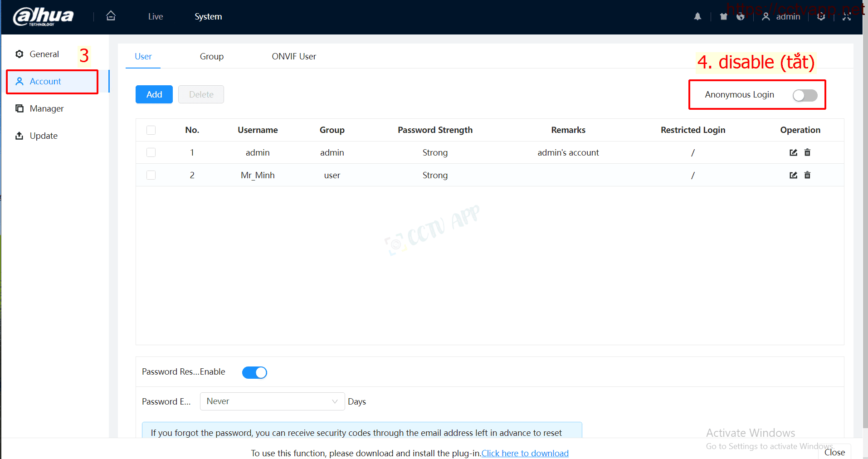Click the shirt-shaped skin theme icon
The image size is (868, 459).
coord(723,17)
